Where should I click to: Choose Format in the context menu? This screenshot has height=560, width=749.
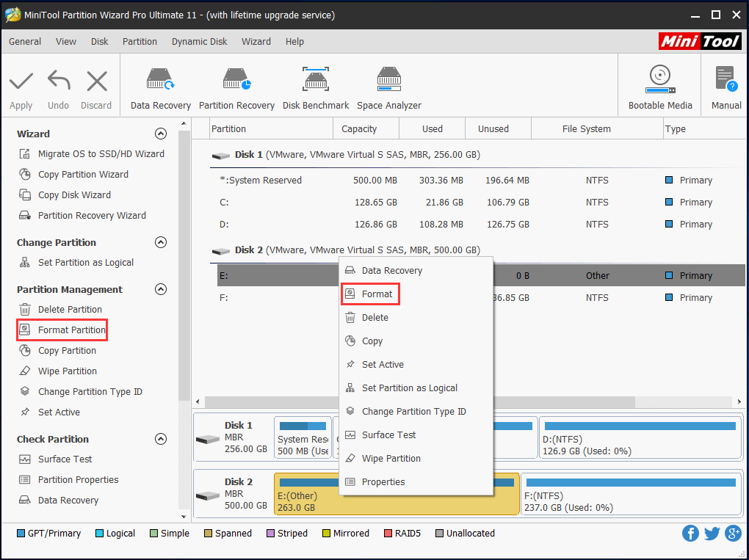(x=370, y=294)
